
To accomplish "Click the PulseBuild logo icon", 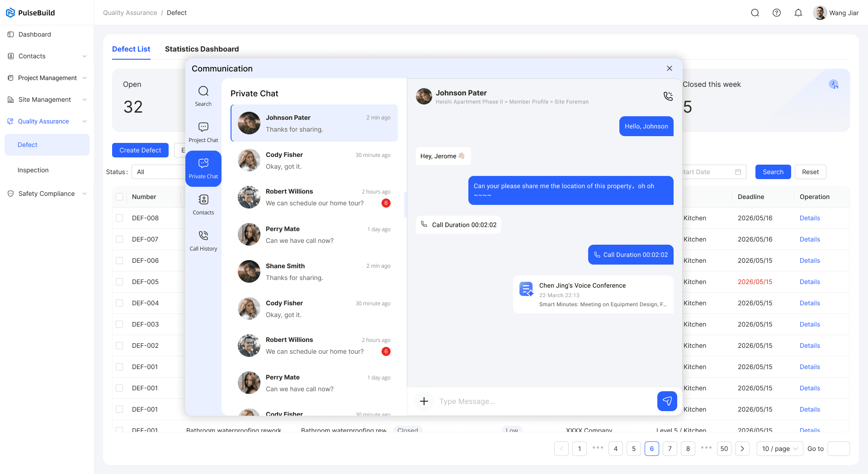I will [10, 13].
